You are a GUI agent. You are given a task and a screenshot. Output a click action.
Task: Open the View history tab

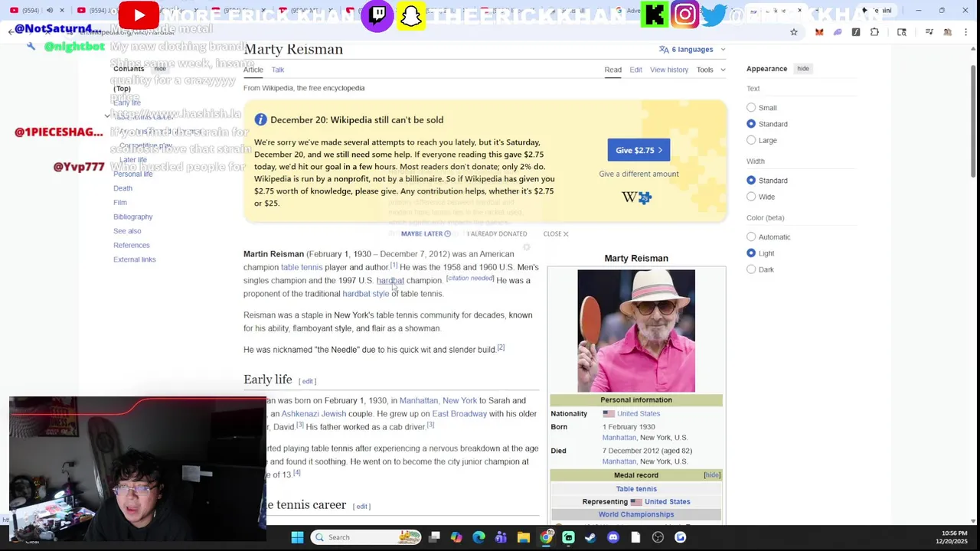pyautogui.click(x=669, y=70)
